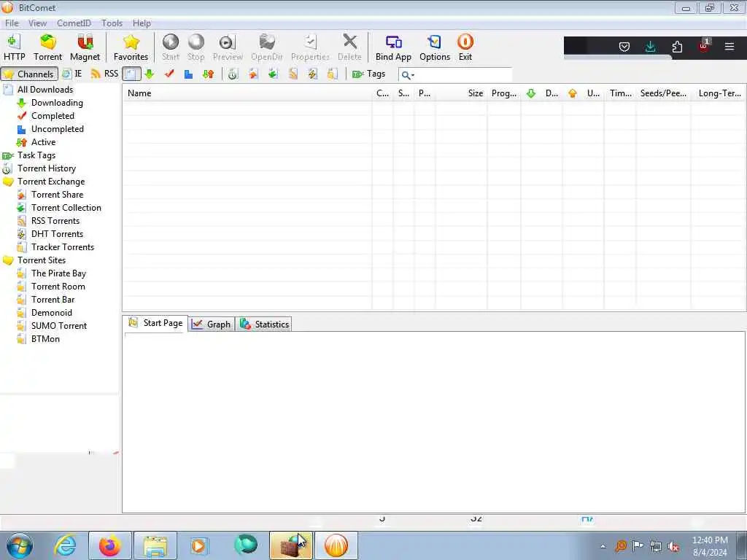Click the Tracker Torrents filter bar icon
This screenshot has height=560, width=747.
pyautogui.click(x=332, y=74)
